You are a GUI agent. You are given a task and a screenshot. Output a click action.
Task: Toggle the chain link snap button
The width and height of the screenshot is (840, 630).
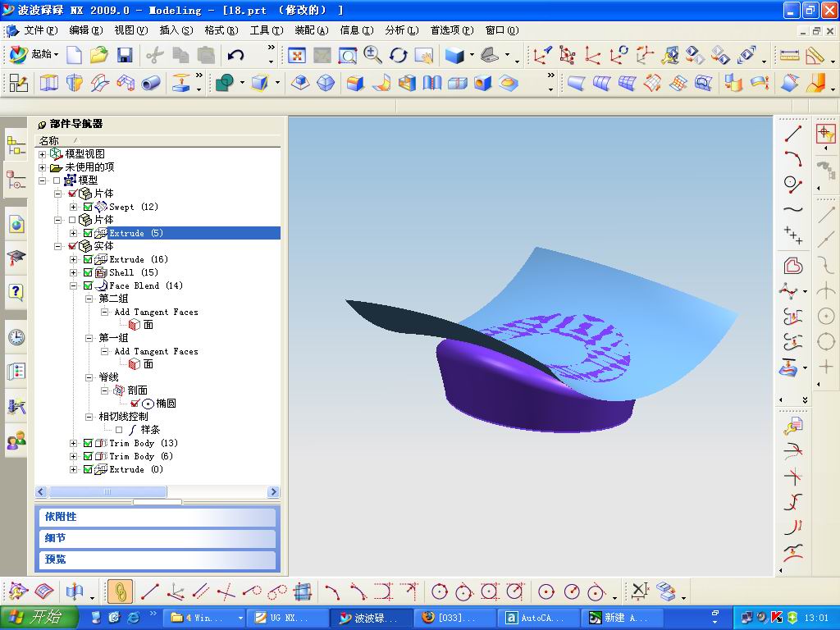[120, 592]
